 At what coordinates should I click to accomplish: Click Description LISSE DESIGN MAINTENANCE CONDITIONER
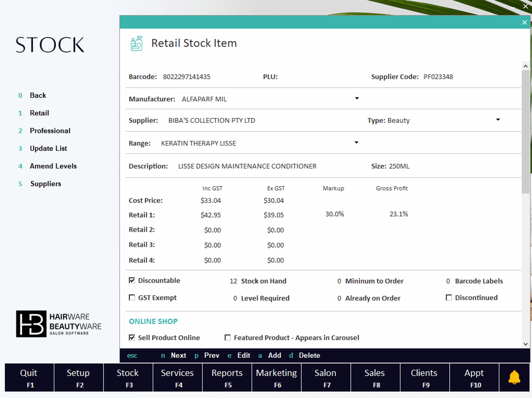[x=247, y=166]
